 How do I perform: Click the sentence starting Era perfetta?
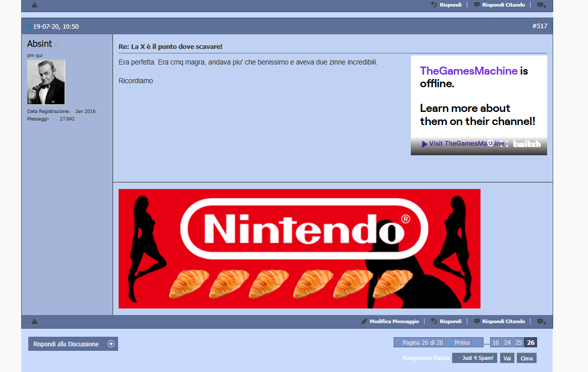tap(248, 62)
